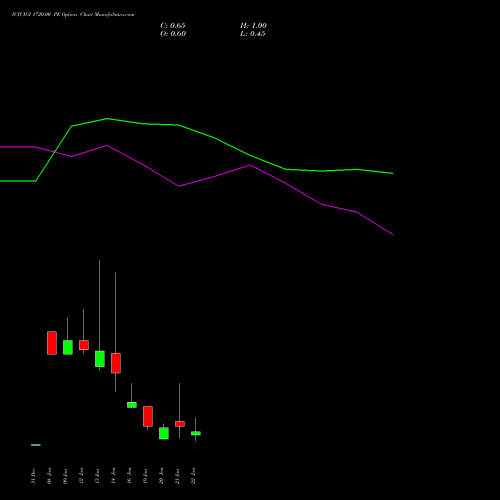The width and height of the screenshot is (500, 500).
Task: Click the '22 Jan' date axis label
Action: [193, 476]
